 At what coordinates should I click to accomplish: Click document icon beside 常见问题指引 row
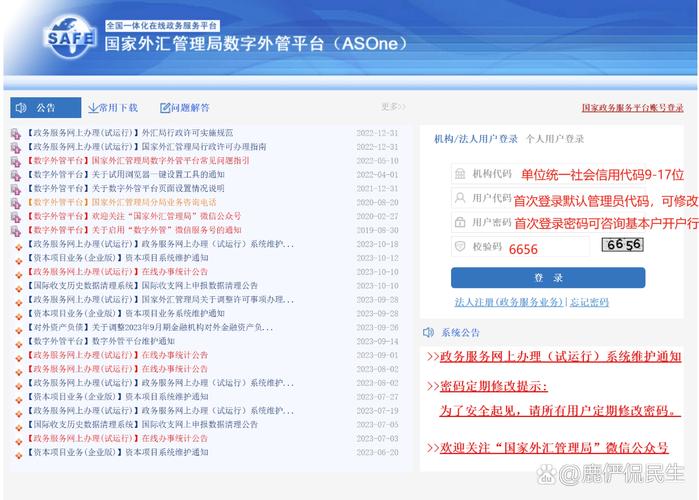coord(16,161)
